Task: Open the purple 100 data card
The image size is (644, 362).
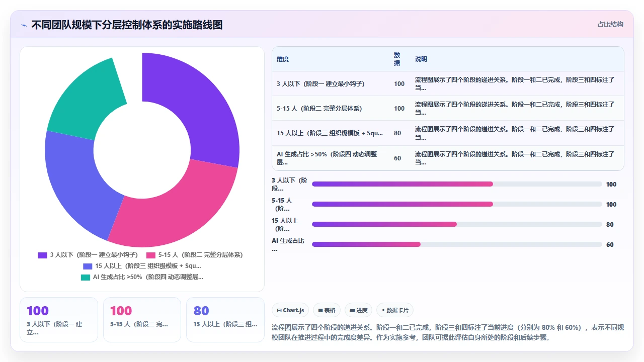Action: pos(59,320)
